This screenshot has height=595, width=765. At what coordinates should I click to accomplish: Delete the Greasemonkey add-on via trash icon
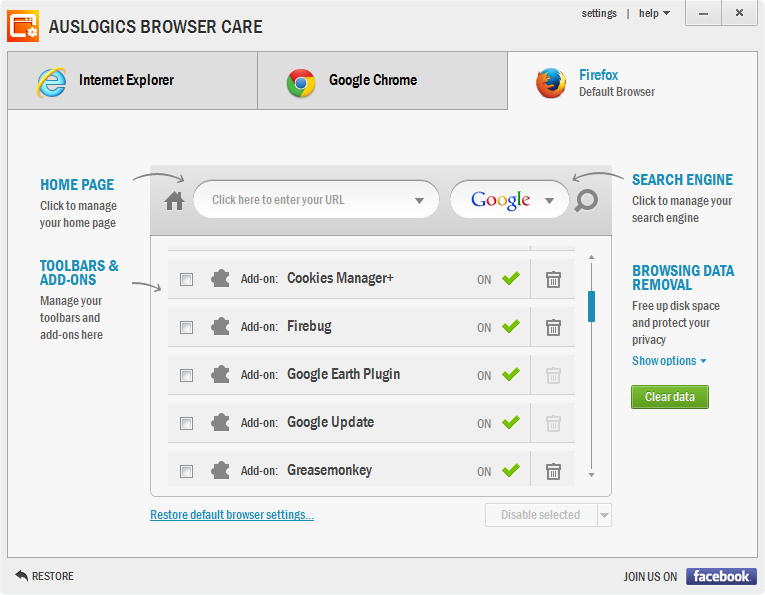coord(553,471)
